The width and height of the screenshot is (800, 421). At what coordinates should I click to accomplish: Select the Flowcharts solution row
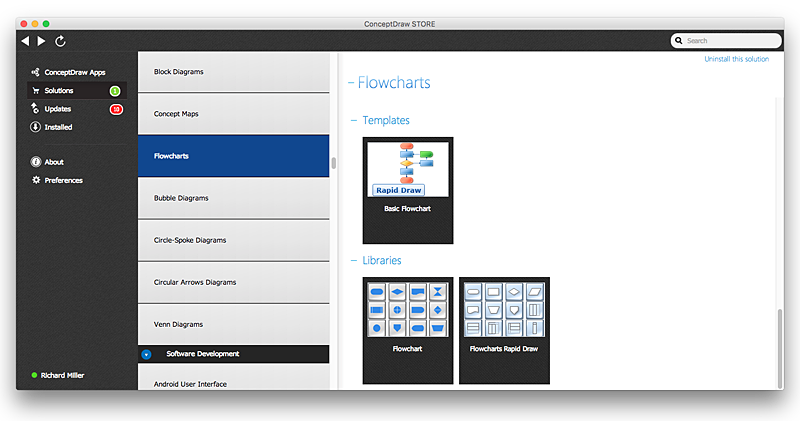coord(234,156)
